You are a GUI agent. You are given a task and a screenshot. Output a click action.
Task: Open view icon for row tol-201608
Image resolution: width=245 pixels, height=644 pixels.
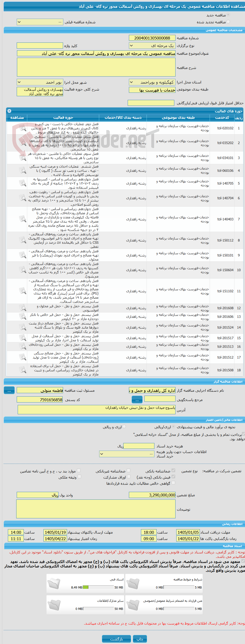(x=23, y=308)
